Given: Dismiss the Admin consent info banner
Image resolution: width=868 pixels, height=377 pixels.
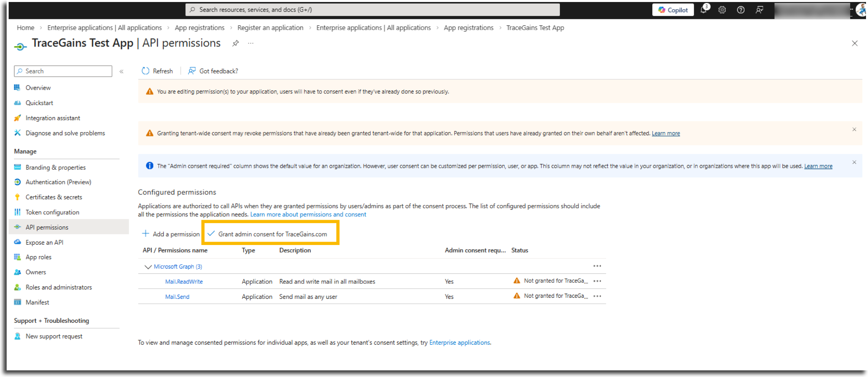Looking at the screenshot, I should click(x=854, y=163).
